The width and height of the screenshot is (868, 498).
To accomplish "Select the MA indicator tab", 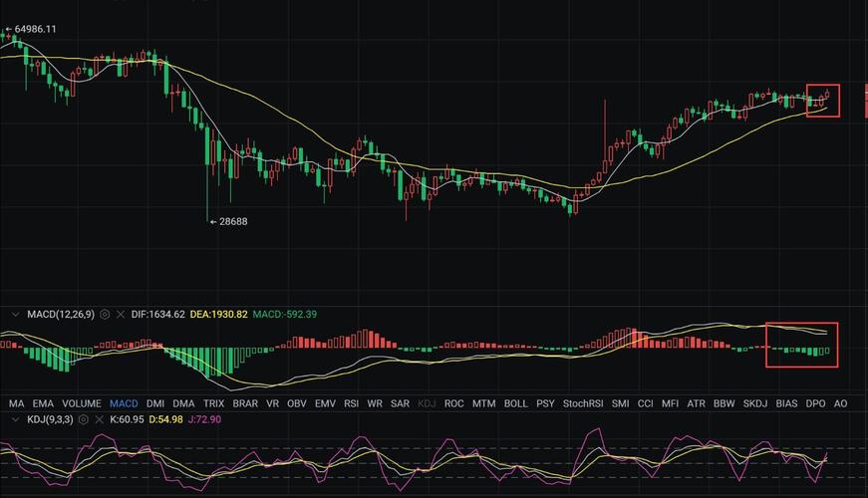I will pos(16,403).
